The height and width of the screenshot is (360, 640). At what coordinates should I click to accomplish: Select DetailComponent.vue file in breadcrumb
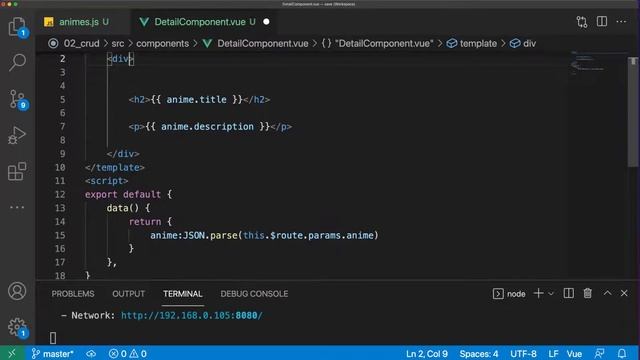[x=262, y=43]
